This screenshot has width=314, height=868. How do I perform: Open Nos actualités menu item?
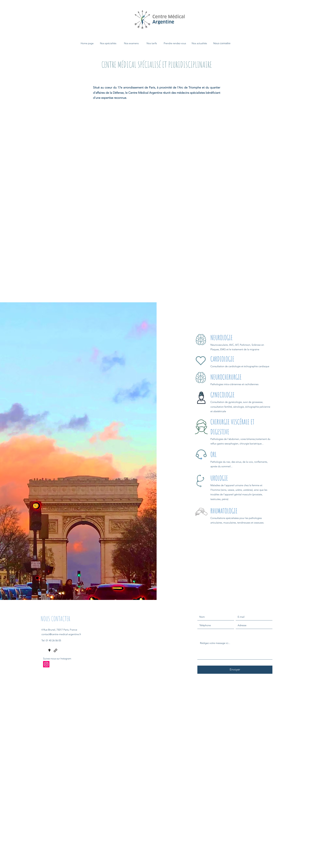(199, 44)
